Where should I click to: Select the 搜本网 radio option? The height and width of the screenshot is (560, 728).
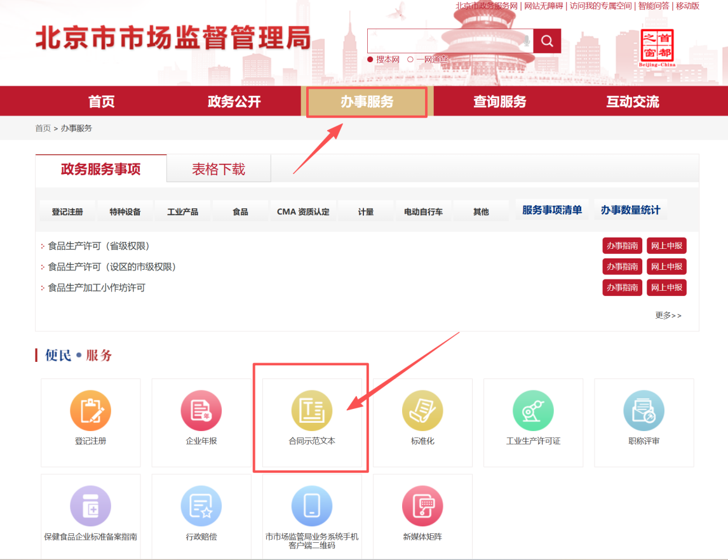click(370, 60)
